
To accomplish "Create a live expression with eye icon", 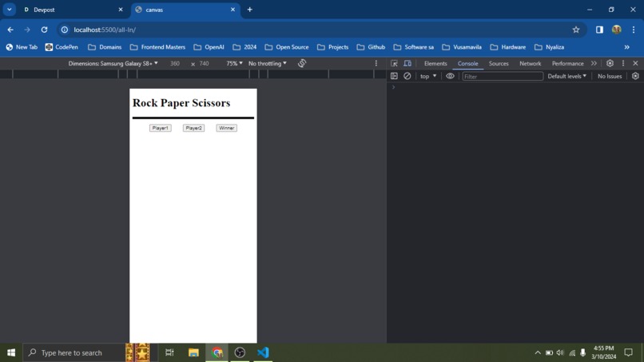I will tap(450, 76).
